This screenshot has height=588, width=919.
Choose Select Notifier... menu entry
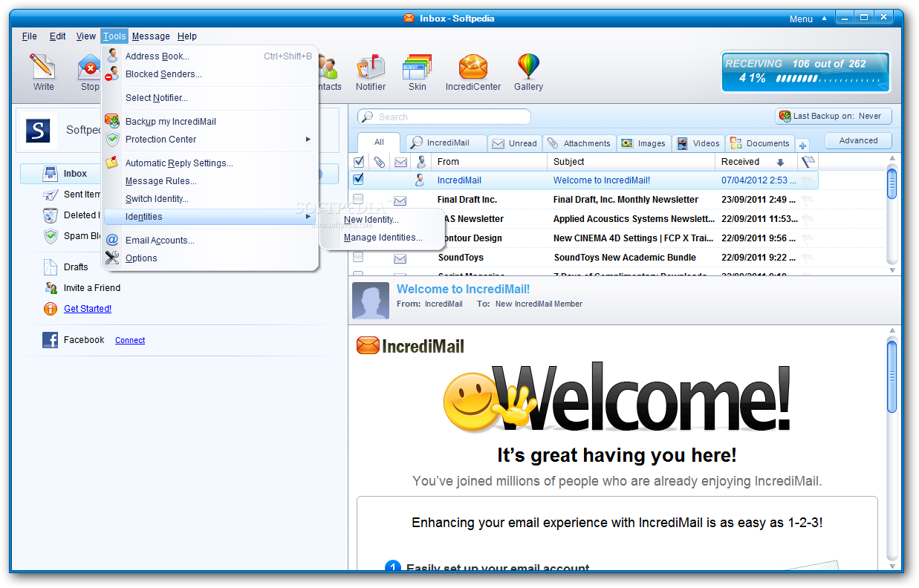tap(157, 97)
